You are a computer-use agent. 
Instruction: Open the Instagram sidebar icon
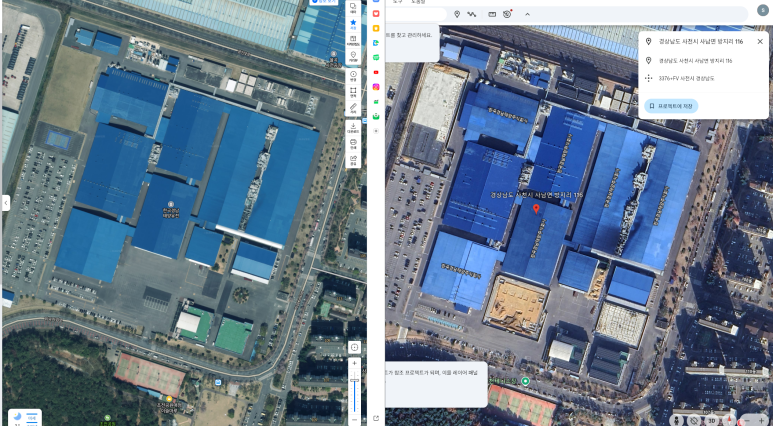(376, 87)
